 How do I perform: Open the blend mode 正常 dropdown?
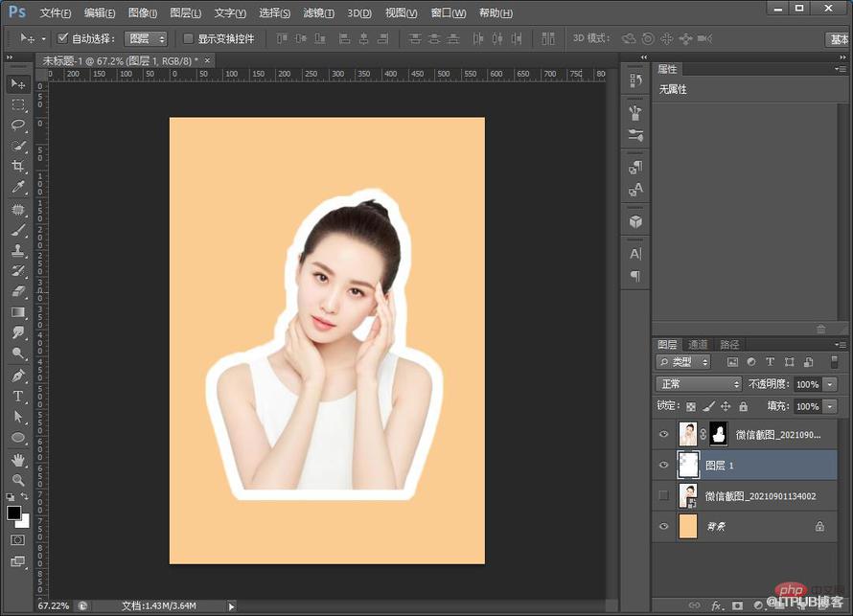point(699,384)
